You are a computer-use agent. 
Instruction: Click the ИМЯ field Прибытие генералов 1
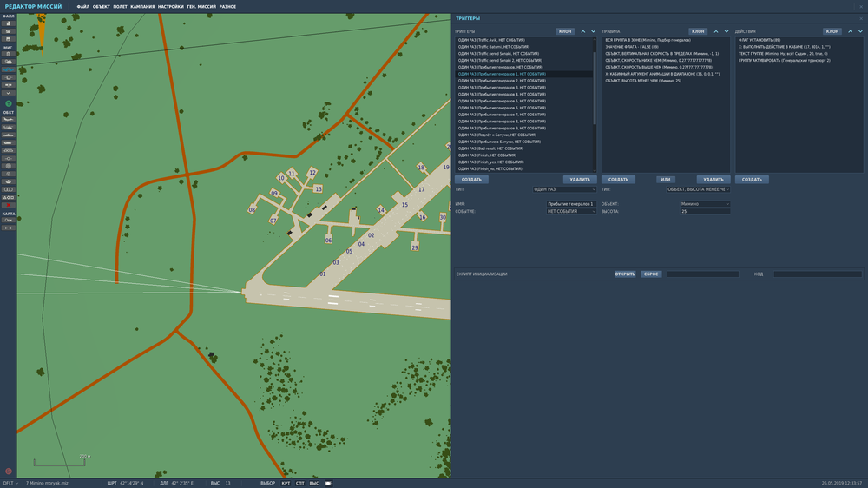click(571, 204)
